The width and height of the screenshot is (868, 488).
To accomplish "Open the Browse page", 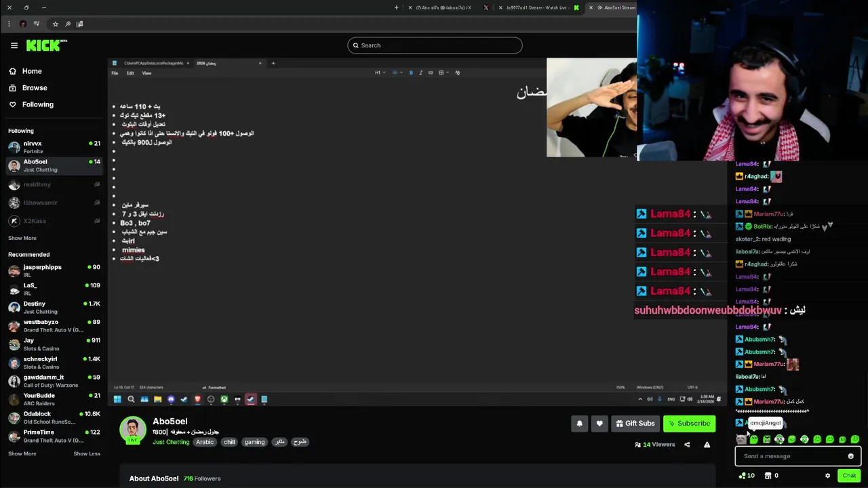I will coord(27,87).
